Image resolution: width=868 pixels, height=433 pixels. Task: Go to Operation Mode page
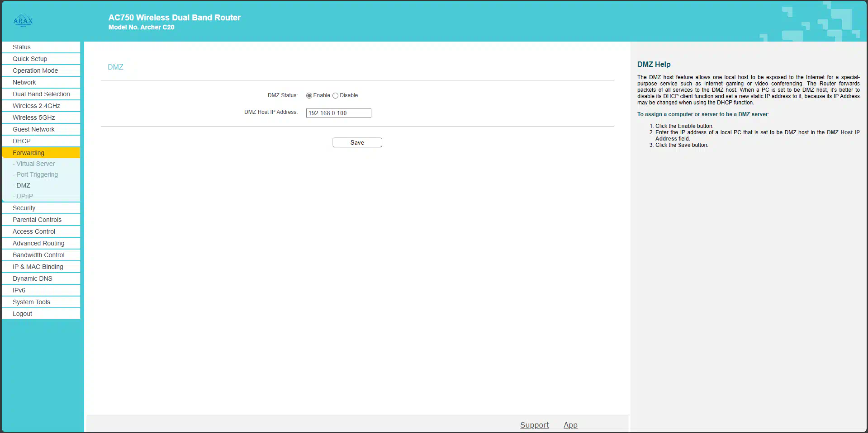41,71
